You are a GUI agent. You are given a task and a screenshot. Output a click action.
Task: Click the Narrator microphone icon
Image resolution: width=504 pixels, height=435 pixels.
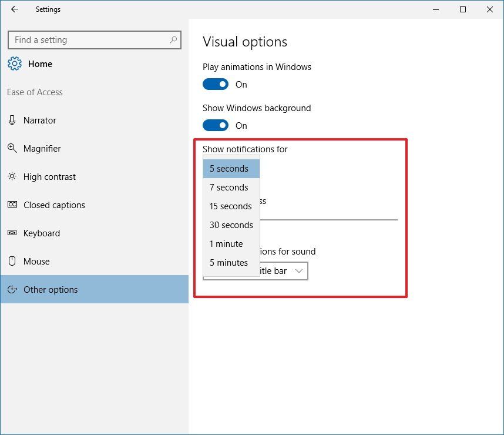click(x=12, y=120)
